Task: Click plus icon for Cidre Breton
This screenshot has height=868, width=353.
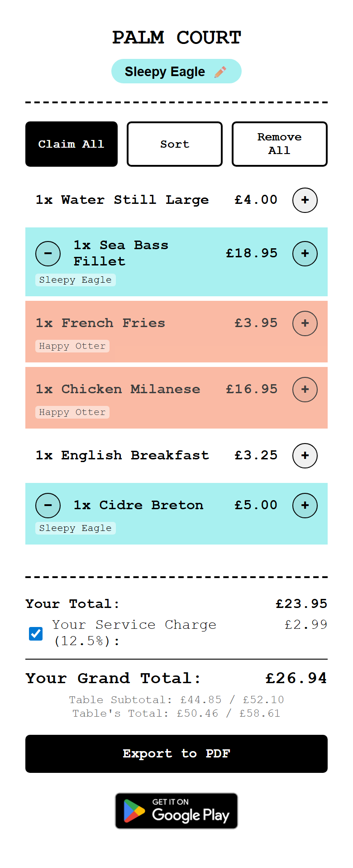Action: [x=305, y=506]
